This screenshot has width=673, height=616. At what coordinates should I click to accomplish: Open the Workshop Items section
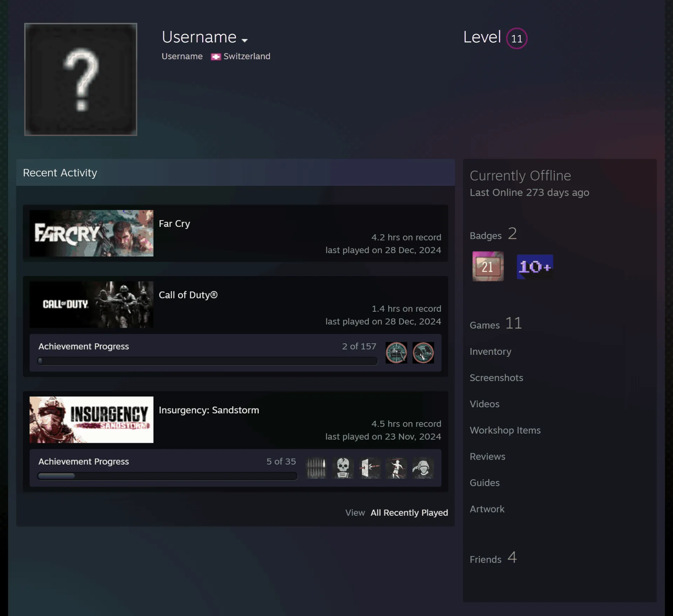(x=505, y=430)
